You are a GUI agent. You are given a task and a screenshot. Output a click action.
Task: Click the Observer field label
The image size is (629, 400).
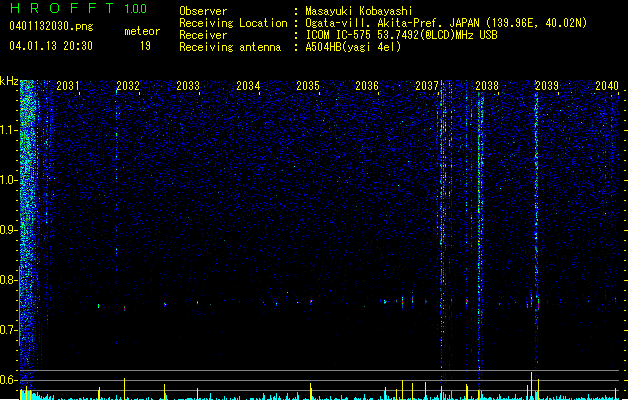[203, 11]
